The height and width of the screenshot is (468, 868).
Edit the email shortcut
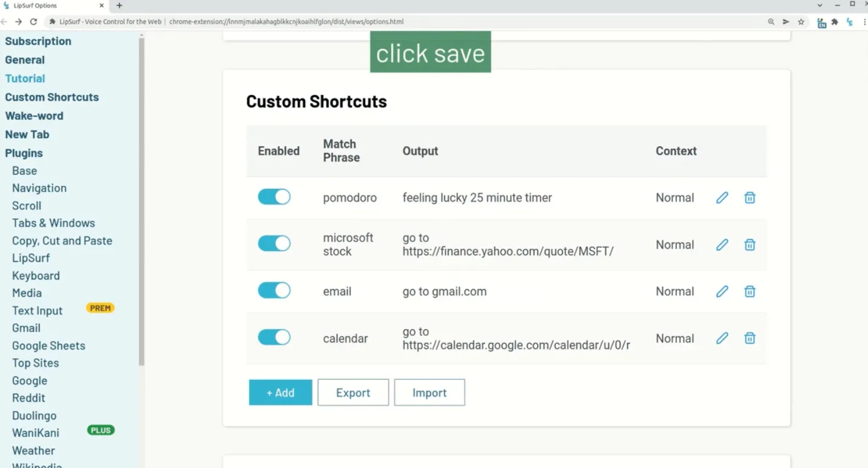coord(722,291)
